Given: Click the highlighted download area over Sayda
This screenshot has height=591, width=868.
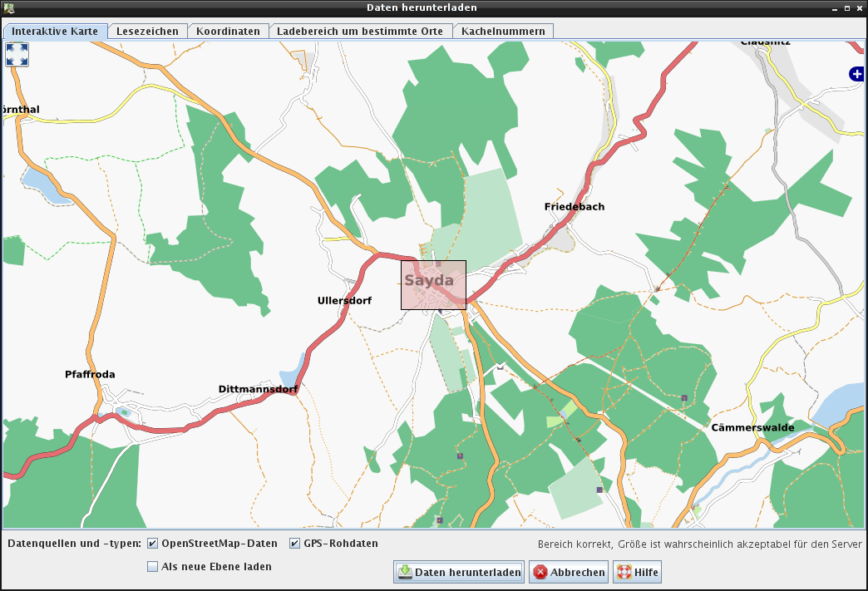Looking at the screenshot, I should click(x=433, y=285).
